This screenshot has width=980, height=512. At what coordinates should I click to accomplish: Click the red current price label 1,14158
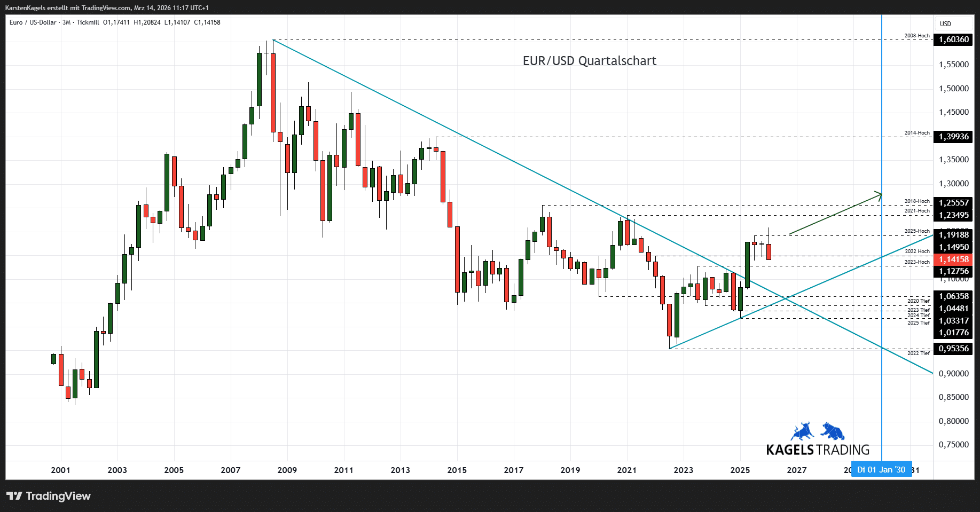click(953, 259)
